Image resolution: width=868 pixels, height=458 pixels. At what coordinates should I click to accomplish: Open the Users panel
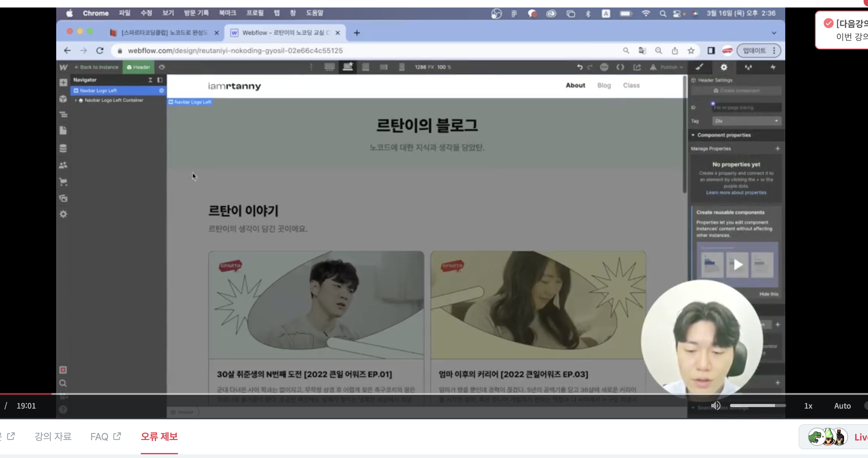63,165
